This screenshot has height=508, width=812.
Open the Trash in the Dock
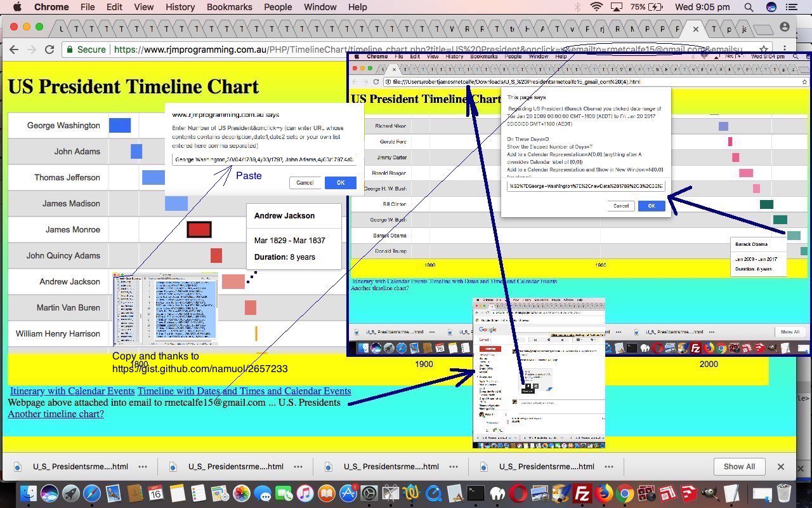click(x=784, y=493)
